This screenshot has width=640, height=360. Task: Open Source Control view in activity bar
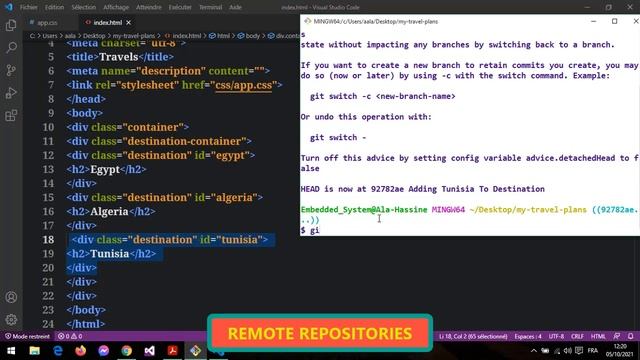click(11, 70)
